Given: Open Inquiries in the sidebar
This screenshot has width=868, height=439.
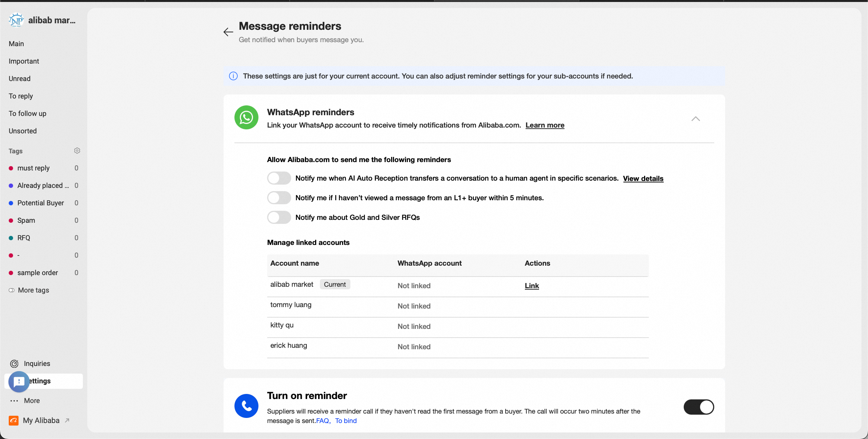Looking at the screenshot, I should pyautogui.click(x=37, y=363).
